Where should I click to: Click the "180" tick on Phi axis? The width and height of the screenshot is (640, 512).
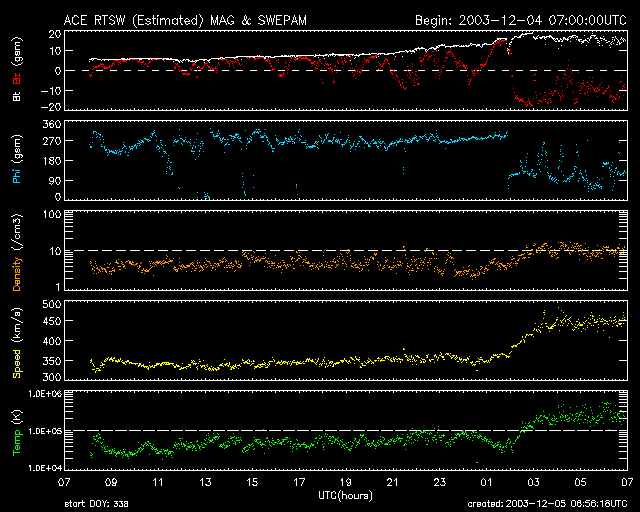tap(52, 161)
